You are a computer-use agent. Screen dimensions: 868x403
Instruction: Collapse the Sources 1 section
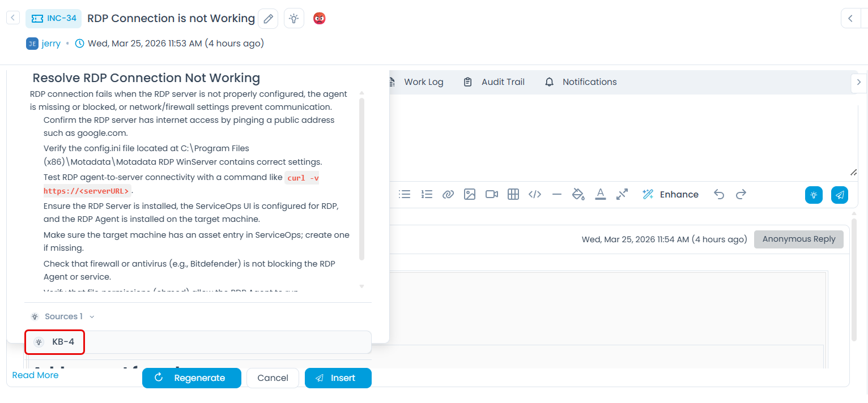(x=92, y=316)
